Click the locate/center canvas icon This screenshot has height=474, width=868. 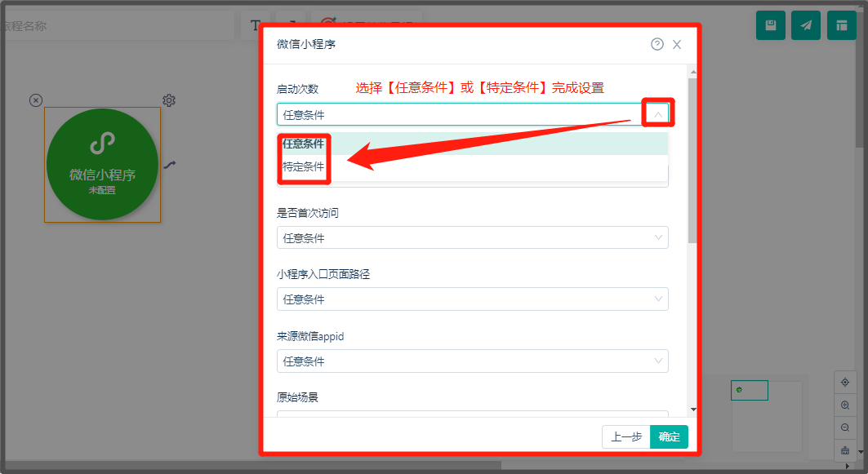[x=845, y=382]
